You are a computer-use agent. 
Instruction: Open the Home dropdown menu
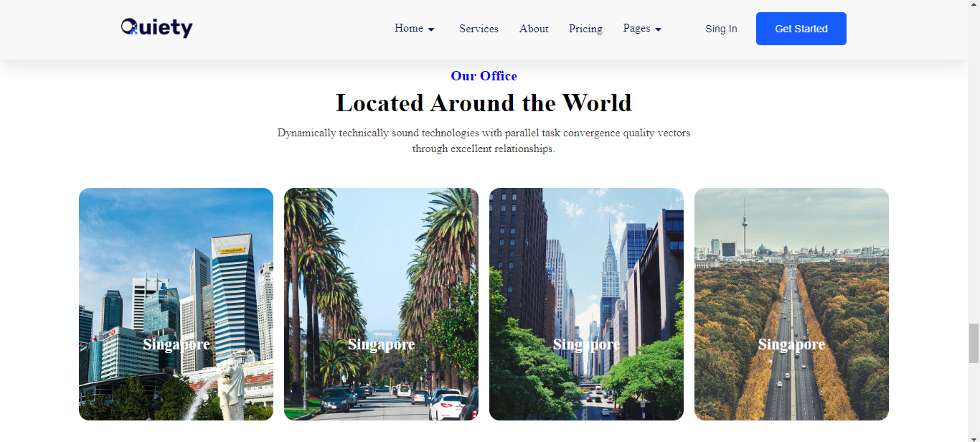click(415, 29)
